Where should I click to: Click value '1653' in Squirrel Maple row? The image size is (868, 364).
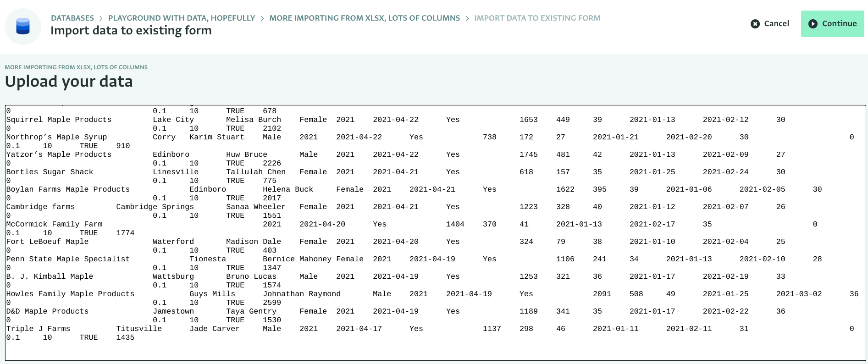529,120
